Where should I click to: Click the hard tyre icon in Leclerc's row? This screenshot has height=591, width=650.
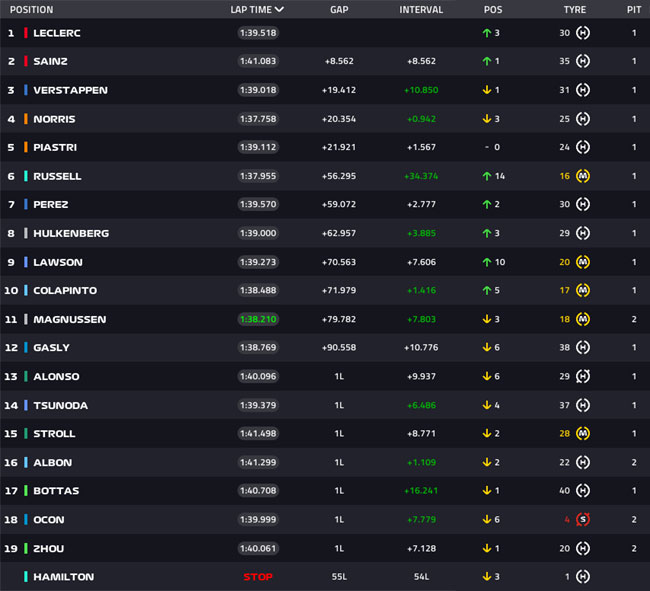point(583,33)
